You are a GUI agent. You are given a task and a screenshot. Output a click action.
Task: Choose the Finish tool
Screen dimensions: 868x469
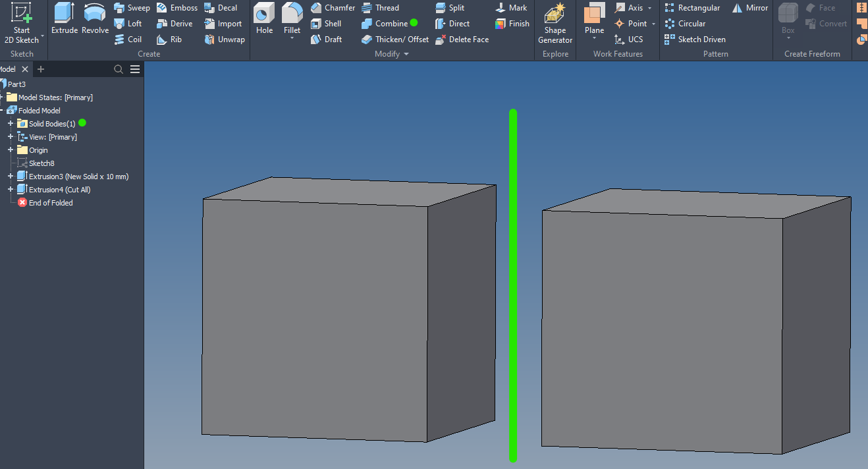(512, 24)
